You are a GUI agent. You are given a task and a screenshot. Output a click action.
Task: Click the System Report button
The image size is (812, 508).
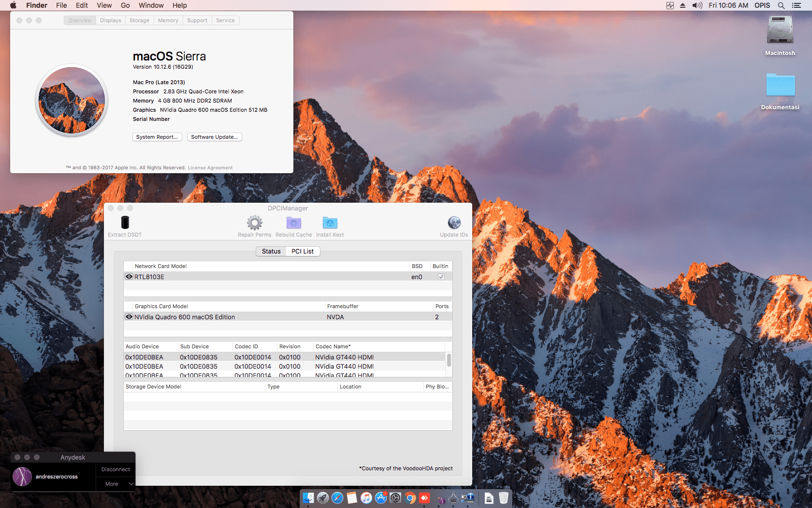157,137
